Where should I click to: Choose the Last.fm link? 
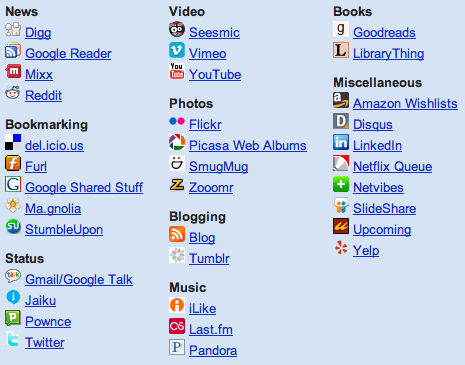pos(211,330)
